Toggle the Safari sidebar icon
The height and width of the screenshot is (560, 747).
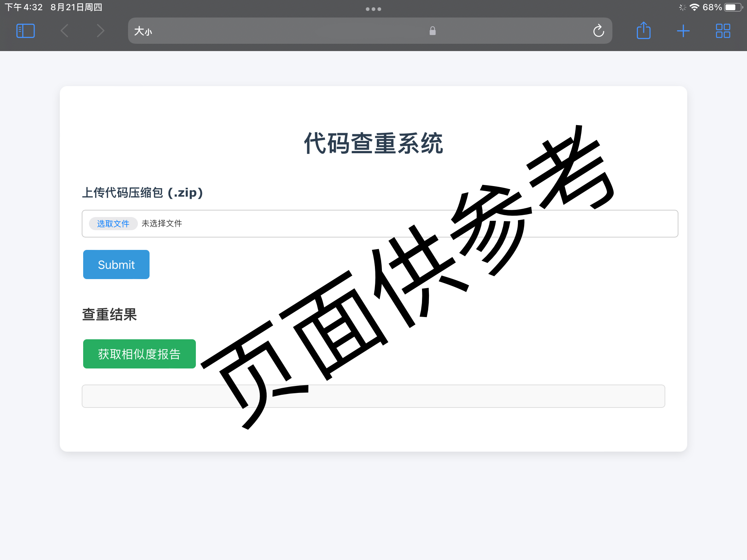[26, 31]
